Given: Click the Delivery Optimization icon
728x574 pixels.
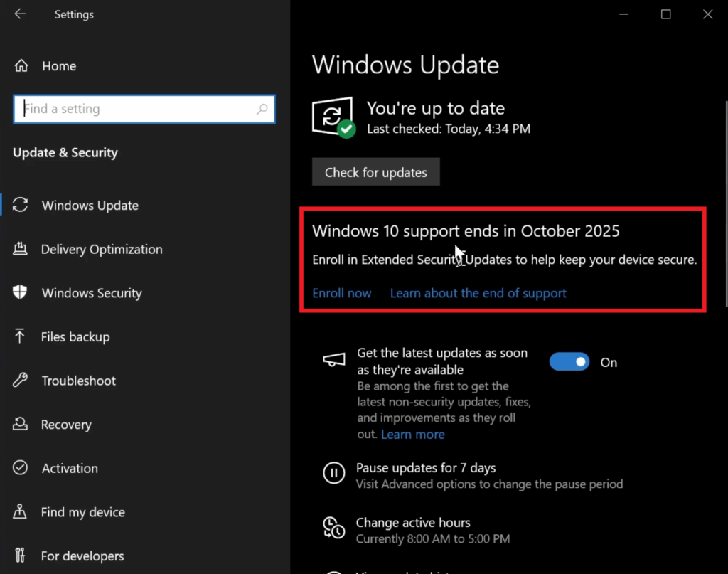Looking at the screenshot, I should click(x=21, y=249).
